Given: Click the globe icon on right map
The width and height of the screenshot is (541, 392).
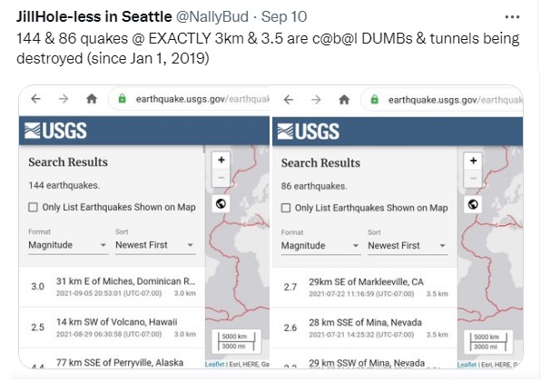Looking at the screenshot, I should click(x=473, y=204).
